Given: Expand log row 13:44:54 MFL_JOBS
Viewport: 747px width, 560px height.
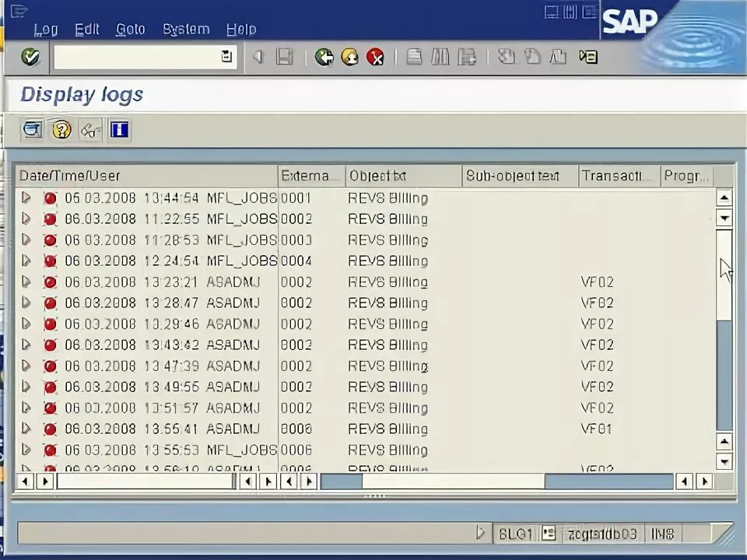Looking at the screenshot, I should pyautogui.click(x=26, y=198).
